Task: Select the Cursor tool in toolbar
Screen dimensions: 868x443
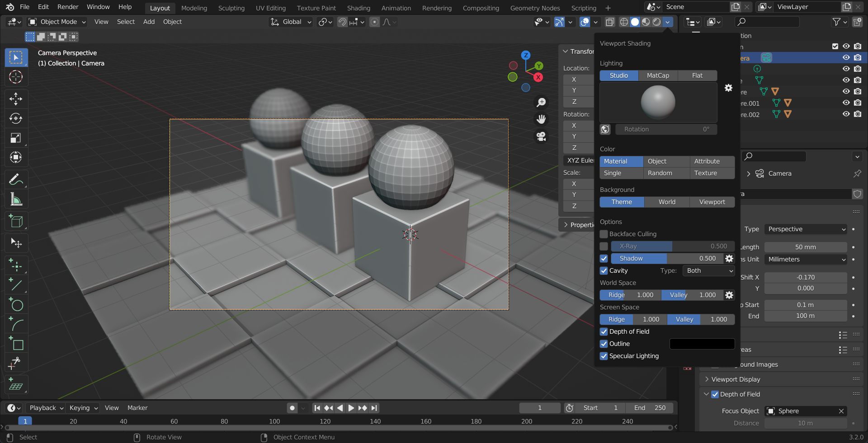Action: coord(16,77)
